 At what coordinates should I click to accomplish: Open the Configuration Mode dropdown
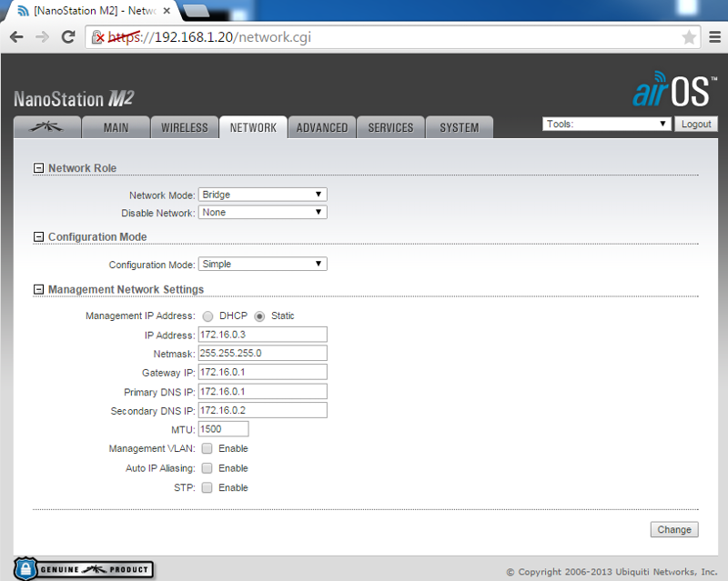[x=262, y=263]
